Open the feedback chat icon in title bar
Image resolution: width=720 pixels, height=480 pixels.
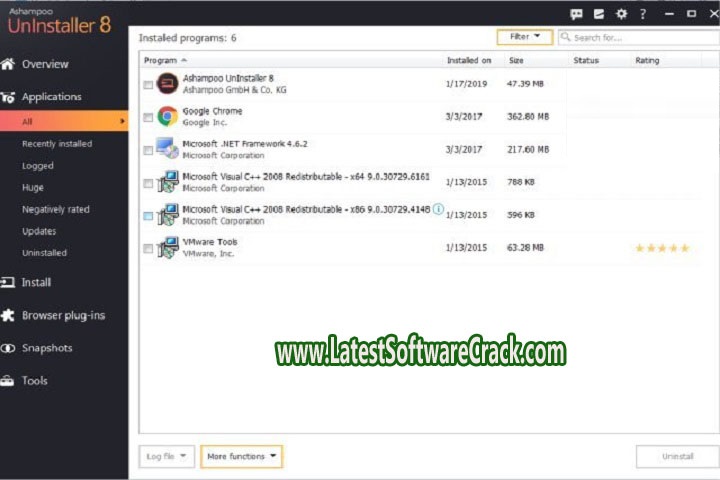tap(576, 14)
